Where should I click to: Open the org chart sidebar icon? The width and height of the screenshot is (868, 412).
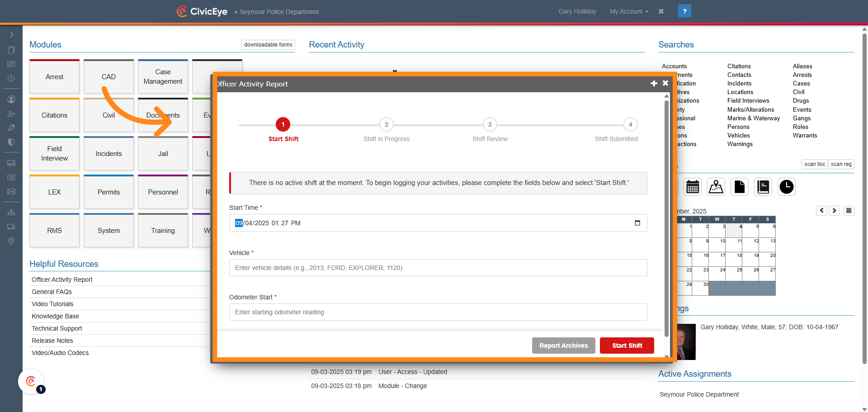pyautogui.click(x=11, y=212)
